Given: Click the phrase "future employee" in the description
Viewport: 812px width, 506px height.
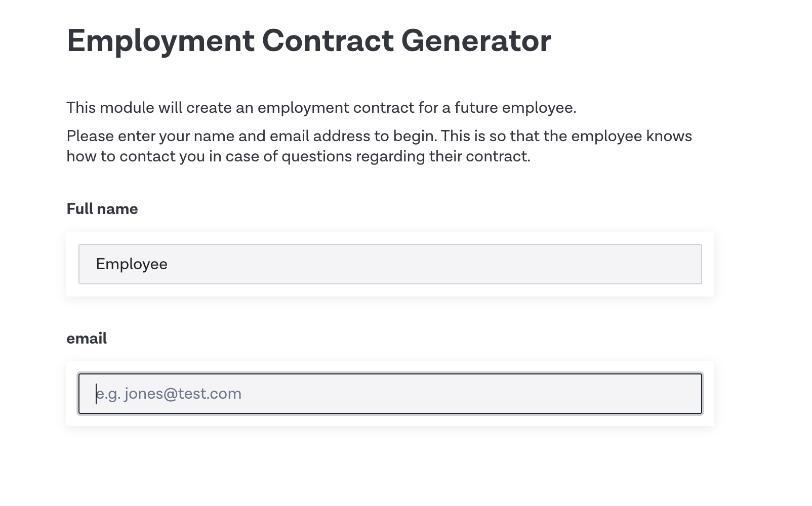Looking at the screenshot, I should (515, 108).
